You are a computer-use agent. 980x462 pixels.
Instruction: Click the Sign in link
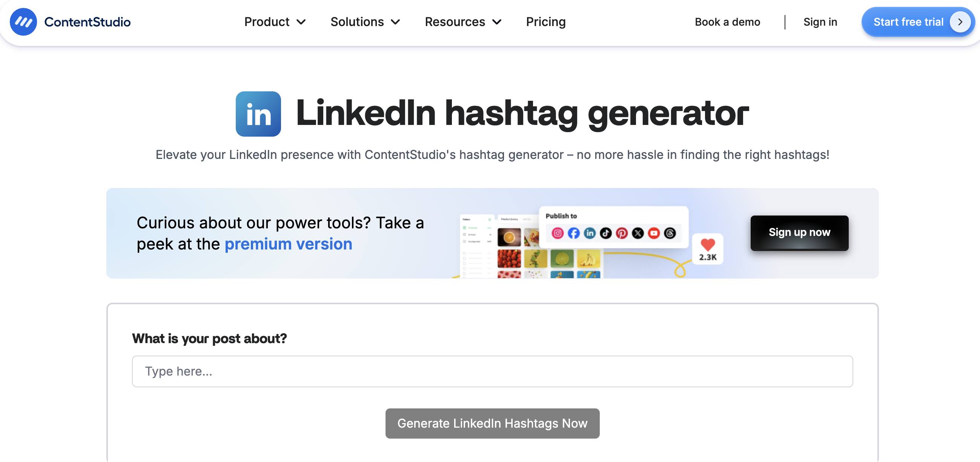pyautogui.click(x=820, y=22)
